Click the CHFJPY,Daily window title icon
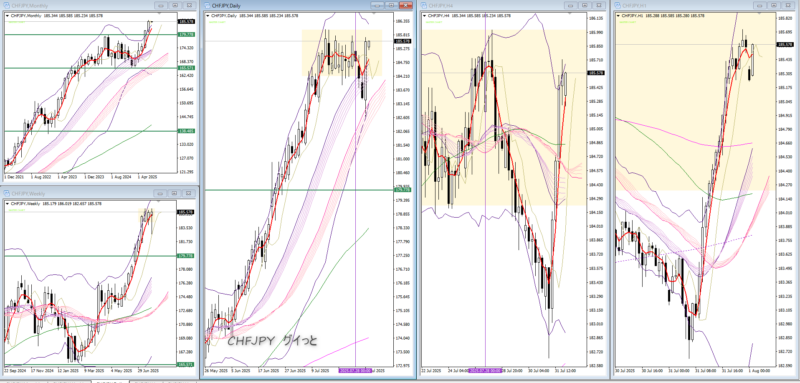The height and width of the screenshot is (383, 800). point(207,6)
